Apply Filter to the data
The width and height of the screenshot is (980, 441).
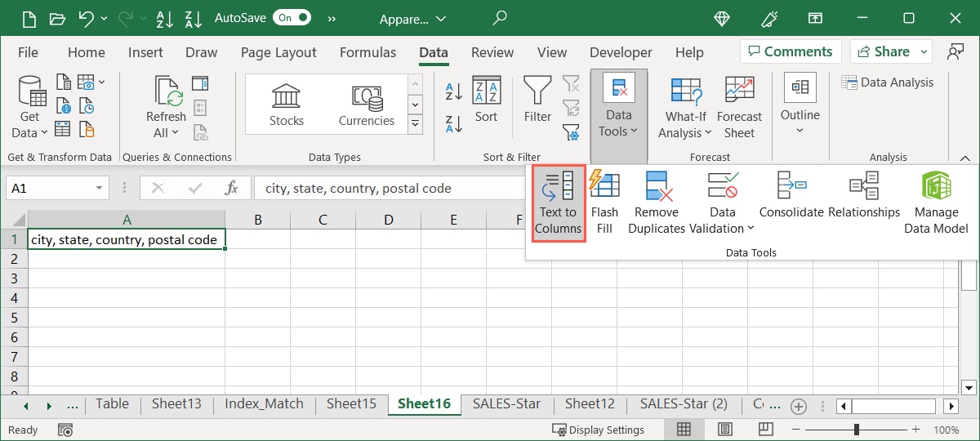[537, 100]
